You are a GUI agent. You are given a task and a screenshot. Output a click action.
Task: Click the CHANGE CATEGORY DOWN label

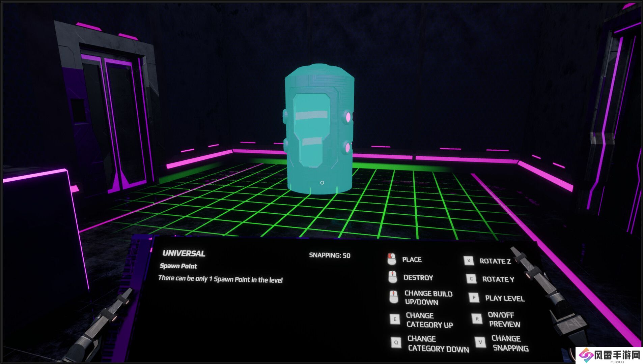pyautogui.click(x=438, y=344)
